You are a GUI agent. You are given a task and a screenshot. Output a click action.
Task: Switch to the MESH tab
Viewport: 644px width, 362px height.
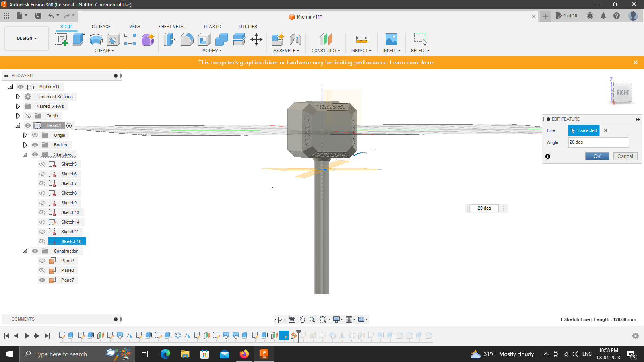click(x=135, y=27)
